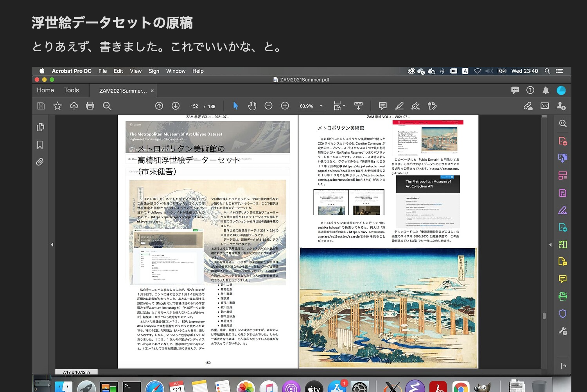Click the search tools magnifier in right pane
The height and width of the screenshot is (392, 587).
pos(563,124)
